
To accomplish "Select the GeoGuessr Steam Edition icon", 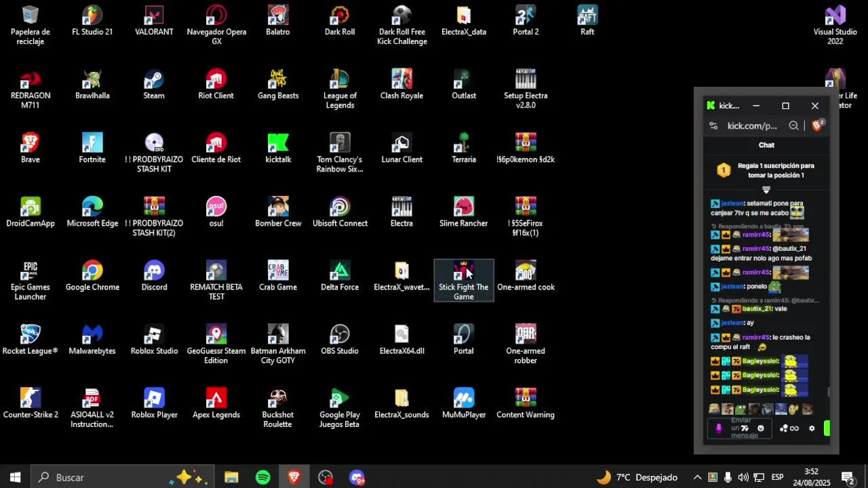I will point(216,344).
